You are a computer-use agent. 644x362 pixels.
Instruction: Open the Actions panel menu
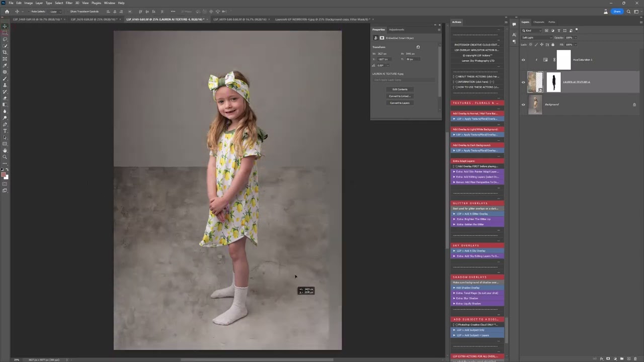point(506,22)
